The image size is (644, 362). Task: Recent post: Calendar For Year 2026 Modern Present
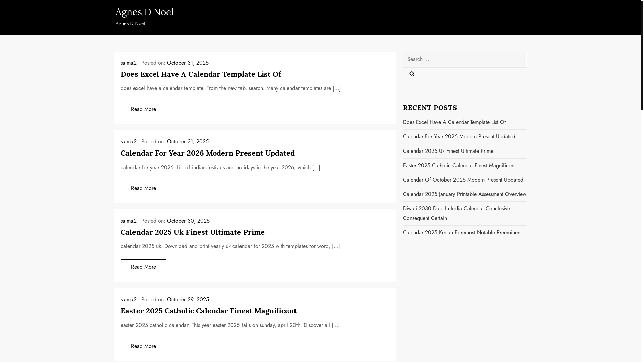tap(459, 137)
